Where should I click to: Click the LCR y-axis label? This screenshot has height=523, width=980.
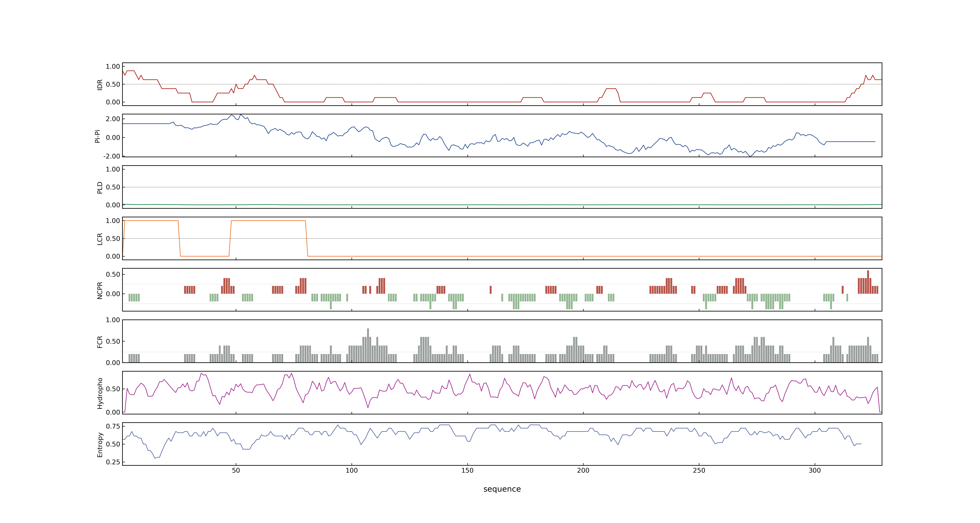(100, 239)
